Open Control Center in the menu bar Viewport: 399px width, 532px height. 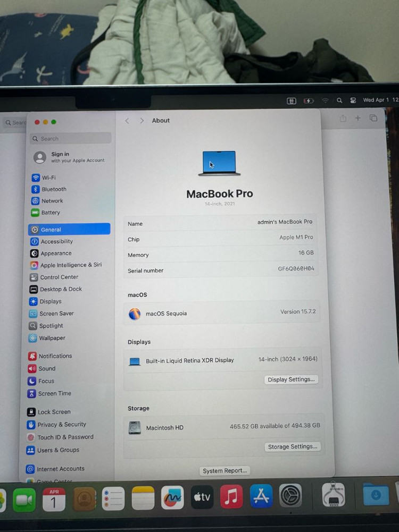[353, 100]
